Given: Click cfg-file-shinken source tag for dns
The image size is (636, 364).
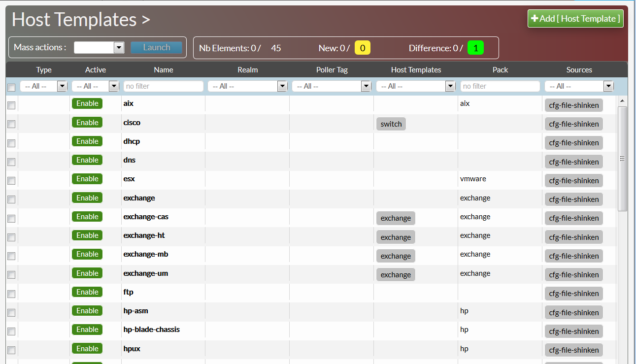Looking at the screenshot, I should click(574, 162).
